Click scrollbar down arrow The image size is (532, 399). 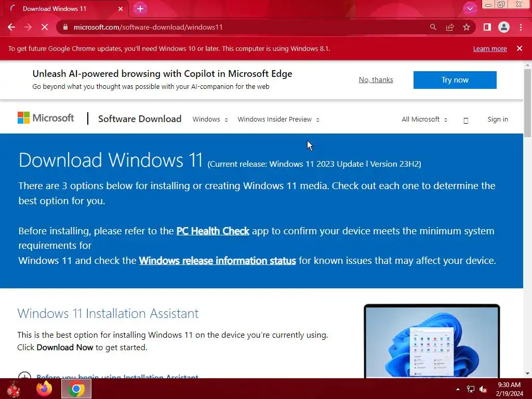click(527, 374)
